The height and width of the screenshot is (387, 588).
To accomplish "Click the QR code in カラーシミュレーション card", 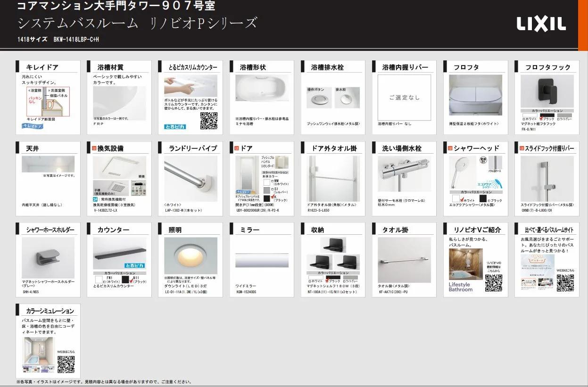I will coord(66,364).
